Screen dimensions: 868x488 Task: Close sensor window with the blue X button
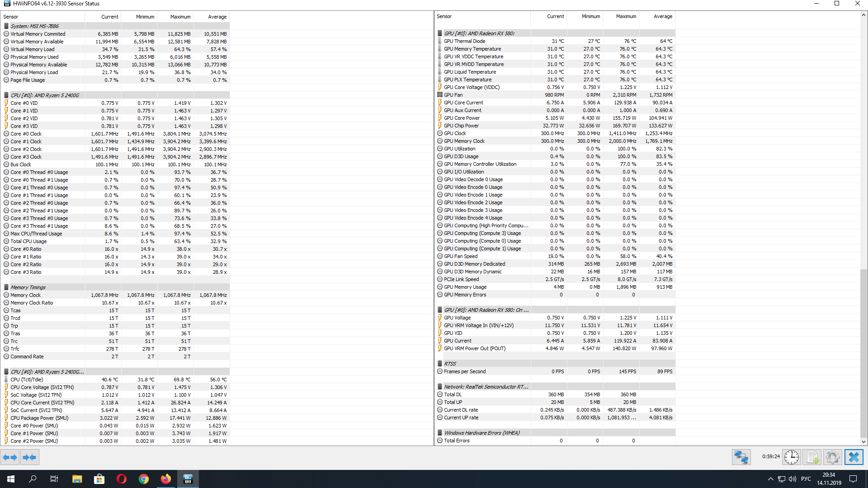point(854,457)
